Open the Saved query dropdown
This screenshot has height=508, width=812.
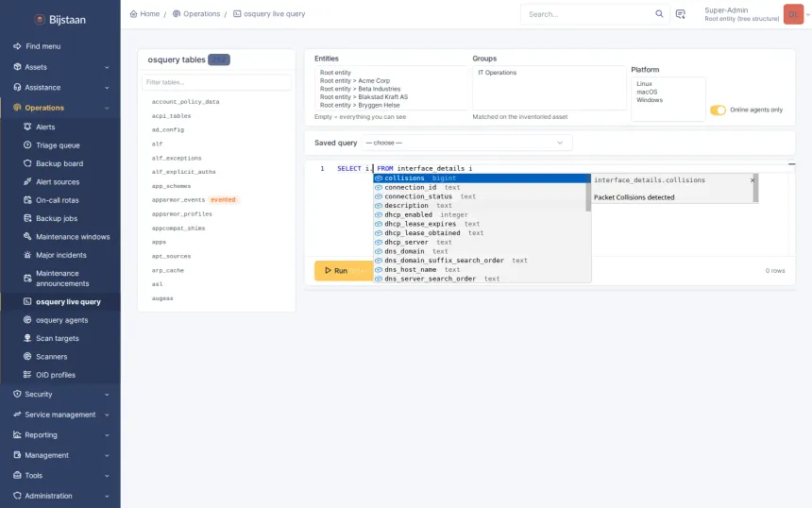click(x=466, y=143)
